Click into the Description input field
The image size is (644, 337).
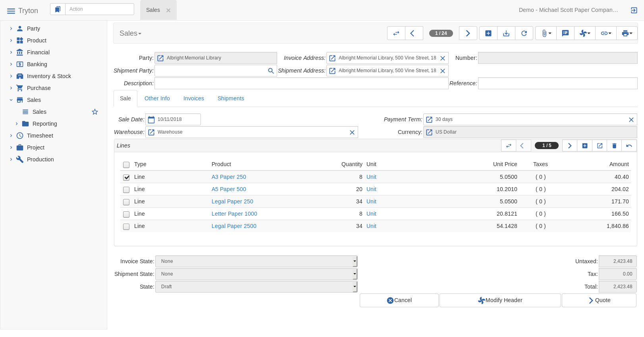[x=301, y=83]
